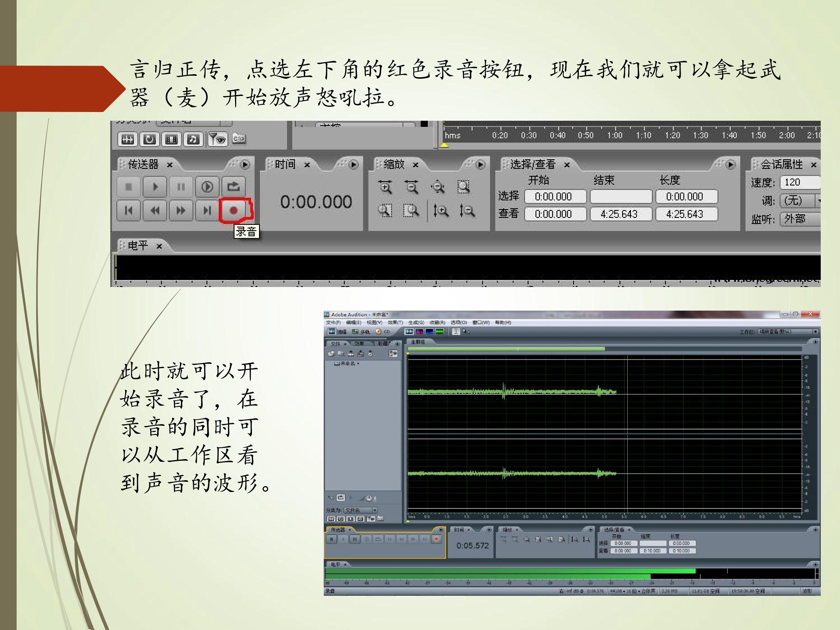The height and width of the screenshot is (630, 840).
Task: Open 文件(F) menu in Adobe Audition window
Action: click(x=333, y=322)
